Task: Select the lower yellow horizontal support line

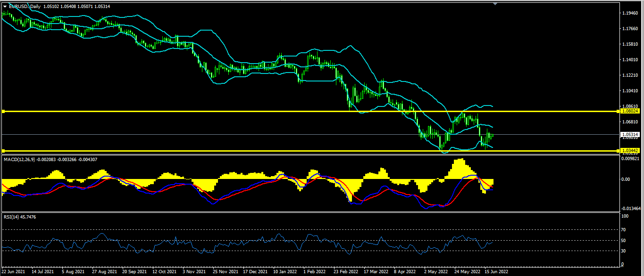Action: pos(311,151)
